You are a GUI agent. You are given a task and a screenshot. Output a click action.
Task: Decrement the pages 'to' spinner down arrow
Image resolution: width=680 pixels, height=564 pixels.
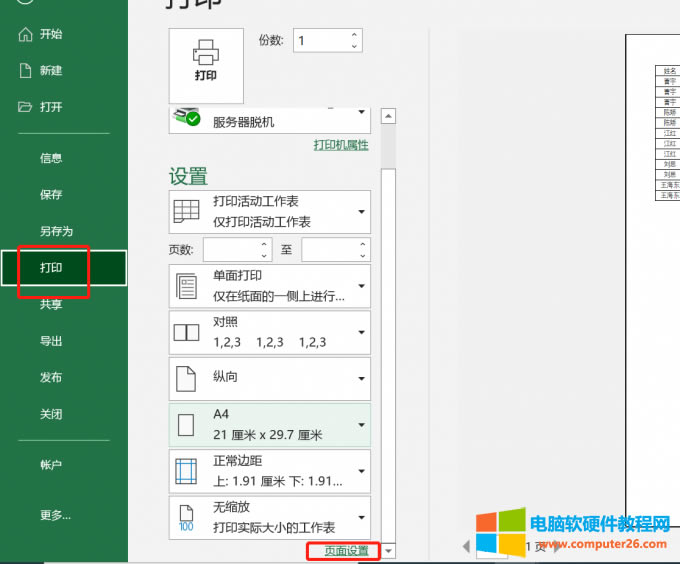tap(363, 255)
